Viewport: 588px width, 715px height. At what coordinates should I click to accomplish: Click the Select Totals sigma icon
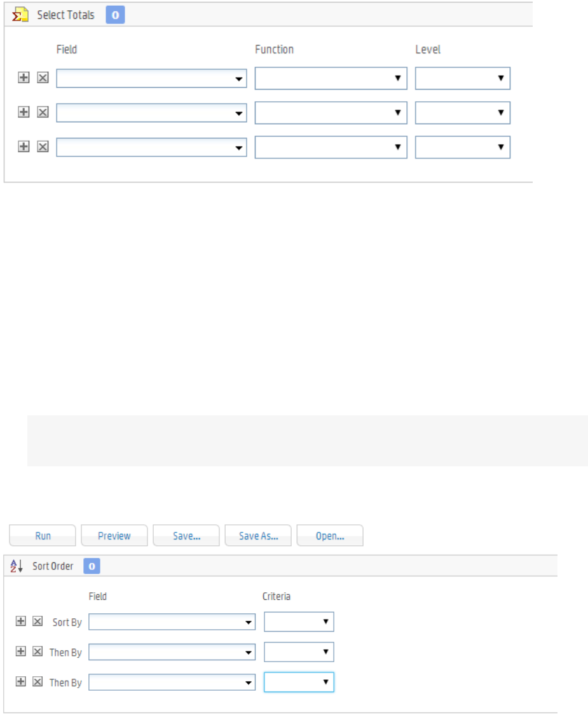click(x=20, y=15)
